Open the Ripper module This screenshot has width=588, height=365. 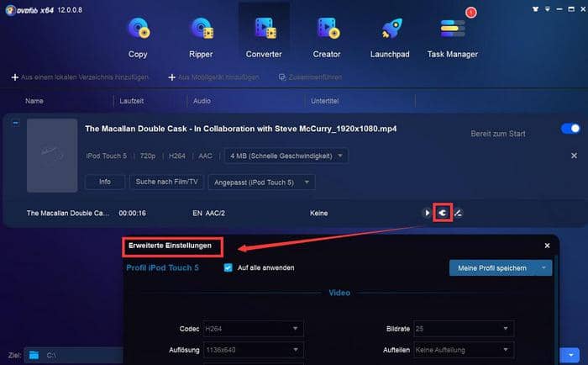point(201,38)
